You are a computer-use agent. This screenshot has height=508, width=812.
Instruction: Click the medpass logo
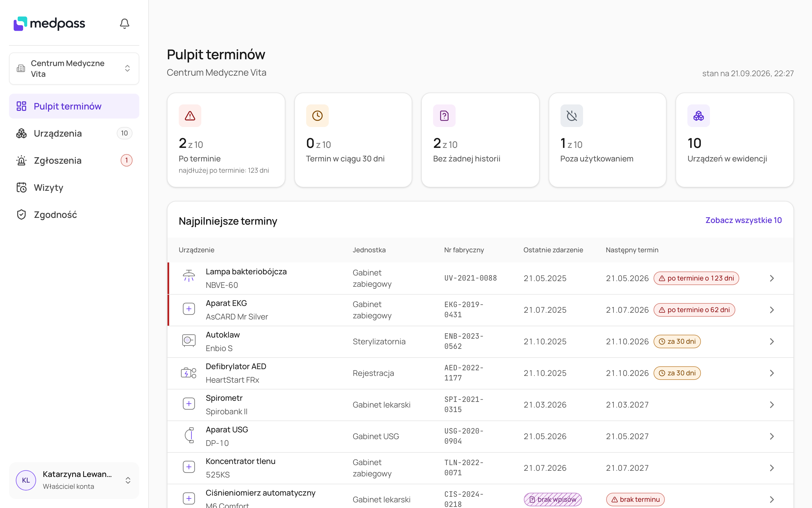coord(49,23)
